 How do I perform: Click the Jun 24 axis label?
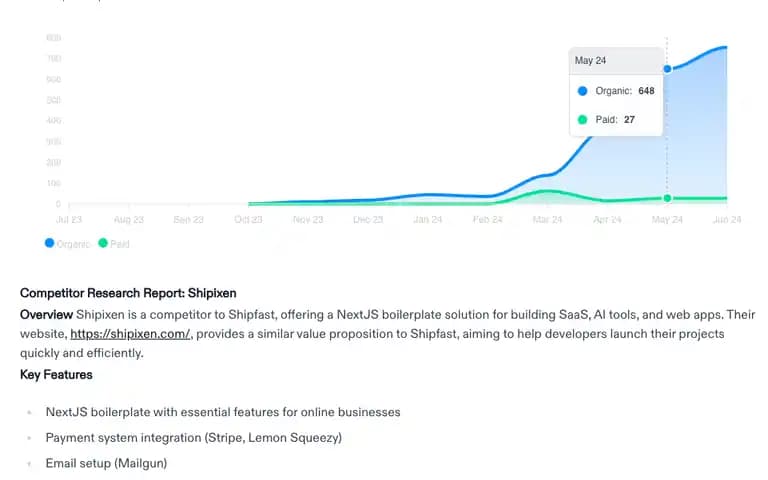tap(727, 219)
